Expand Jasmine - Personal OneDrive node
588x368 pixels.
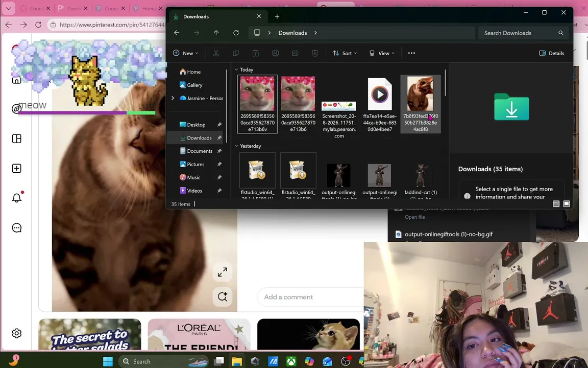[x=173, y=98]
